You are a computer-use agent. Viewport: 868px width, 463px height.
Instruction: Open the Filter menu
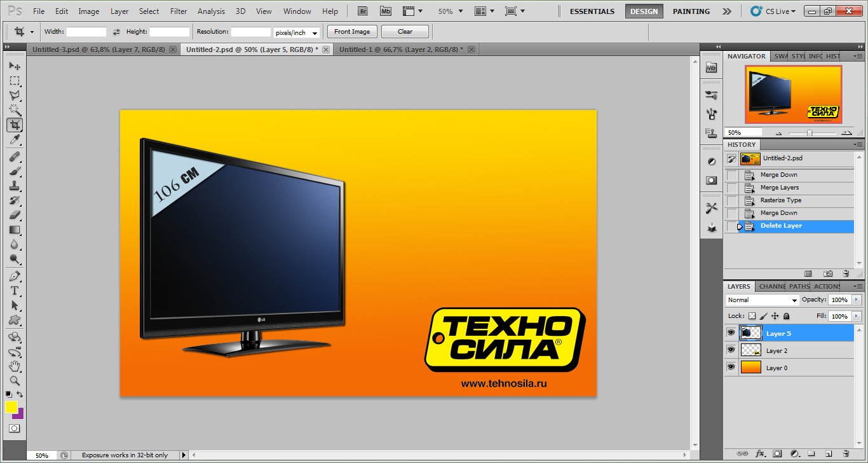179,11
